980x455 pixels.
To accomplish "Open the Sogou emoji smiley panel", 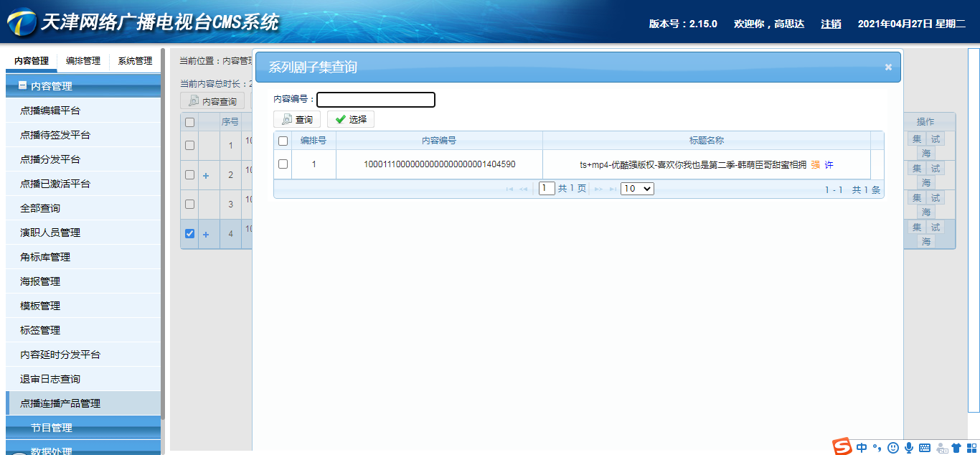I will (x=893, y=448).
